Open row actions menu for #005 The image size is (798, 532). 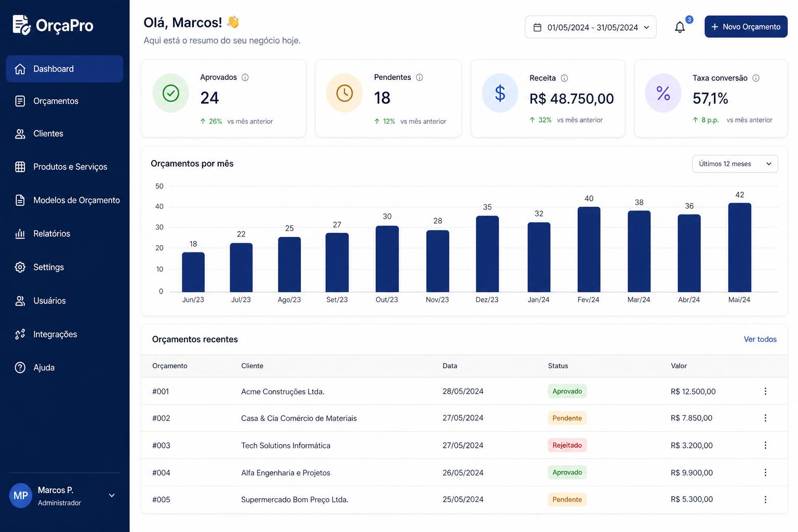point(765,499)
